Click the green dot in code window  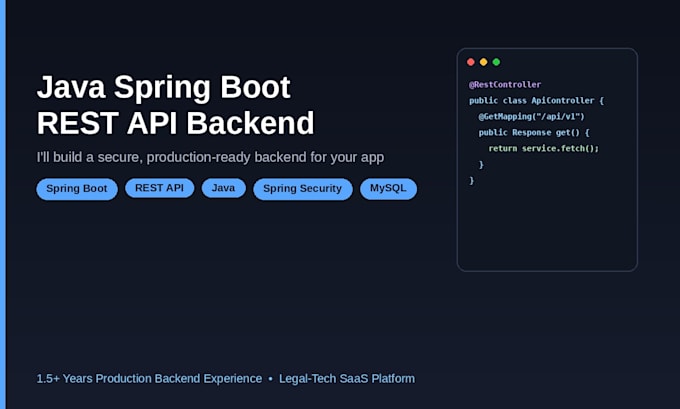click(x=496, y=62)
